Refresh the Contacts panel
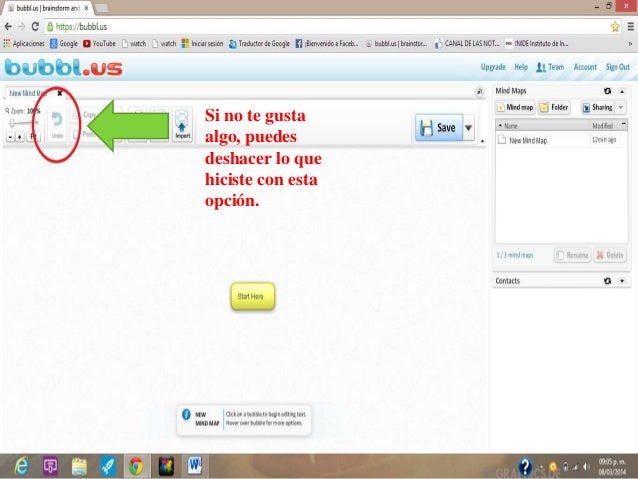This screenshot has height=479, width=638. (x=607, y=281)
